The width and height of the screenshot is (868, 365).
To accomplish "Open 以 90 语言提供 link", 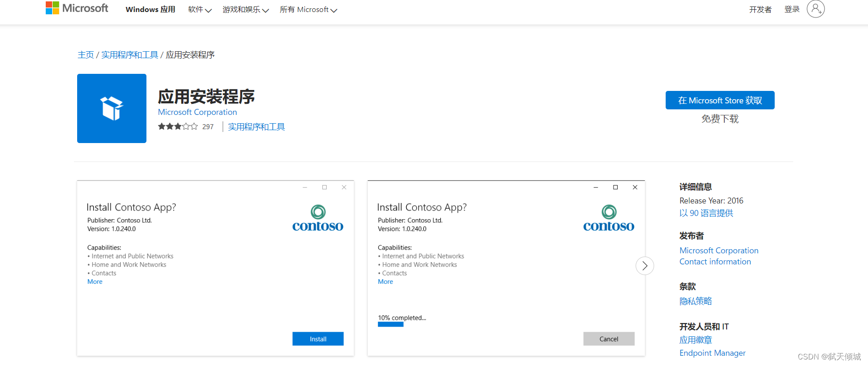I will 706,213.
